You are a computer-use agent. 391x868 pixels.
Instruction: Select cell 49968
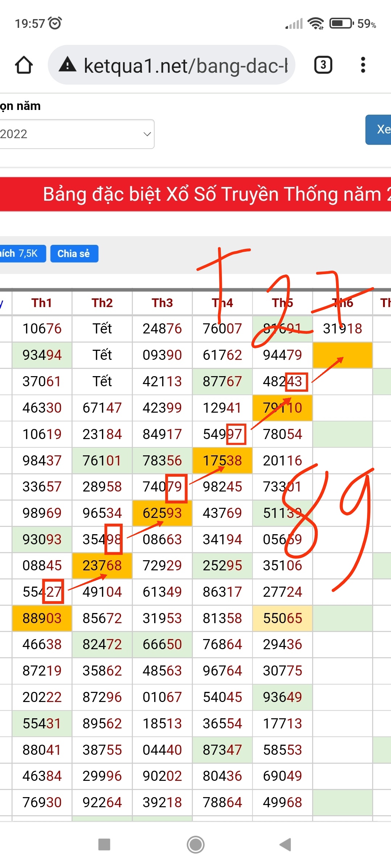point(282,803)
